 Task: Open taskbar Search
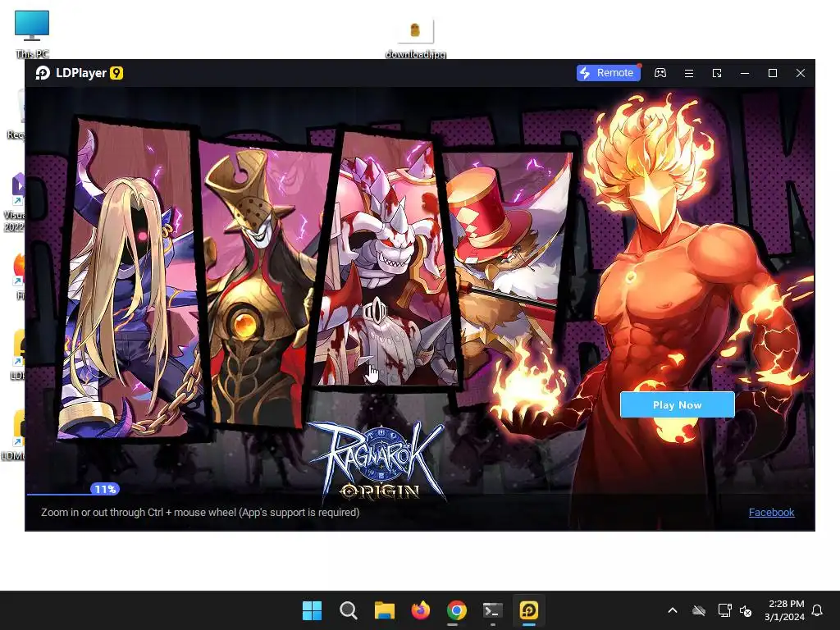[x=348, y=610]
